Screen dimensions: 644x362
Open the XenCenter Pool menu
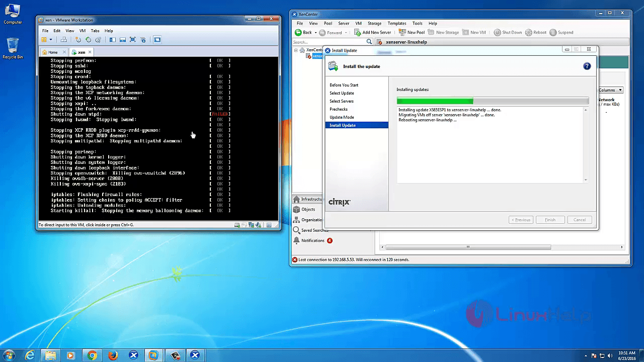pos(328,23)
